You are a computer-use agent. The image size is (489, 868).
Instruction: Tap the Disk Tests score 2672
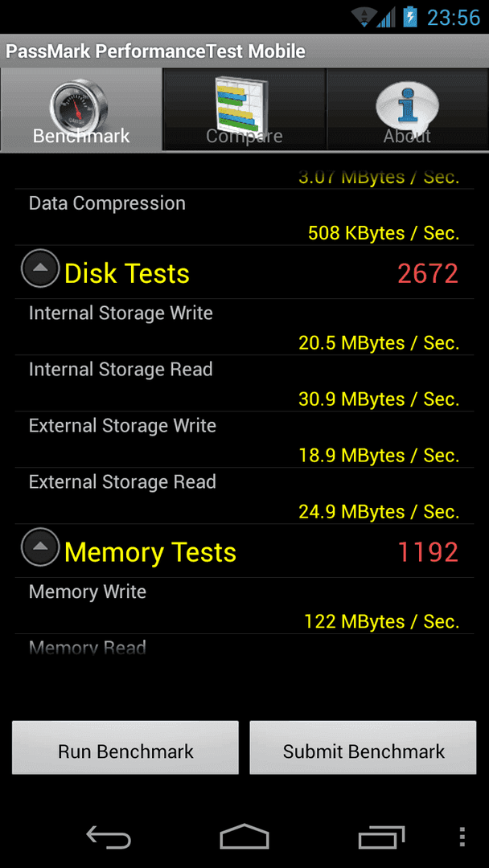click(x=428, y=273)
